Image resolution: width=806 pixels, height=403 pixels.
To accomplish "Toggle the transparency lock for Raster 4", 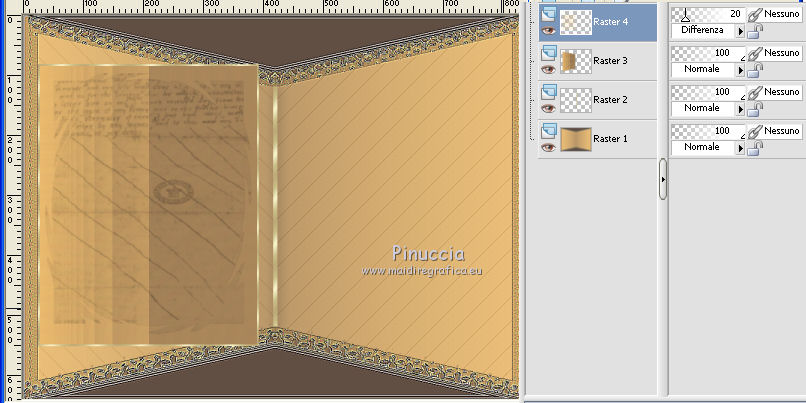I will [x=754, y=31].
